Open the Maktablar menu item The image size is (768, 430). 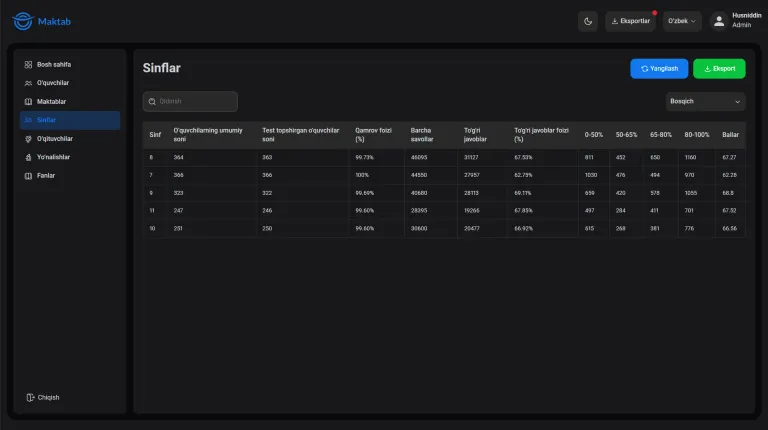coord(70,101)
